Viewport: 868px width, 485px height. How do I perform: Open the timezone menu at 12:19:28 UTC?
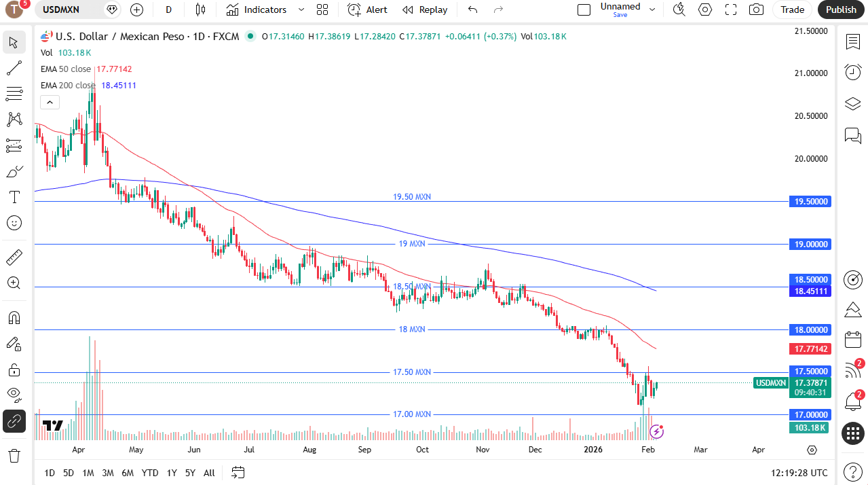[x=799, y=473]
